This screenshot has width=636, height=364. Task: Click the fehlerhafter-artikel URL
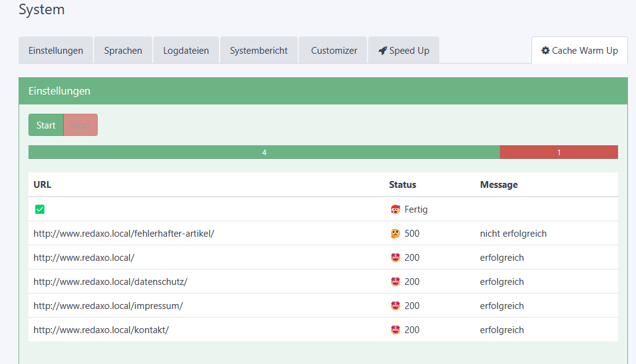pos(124,234)
